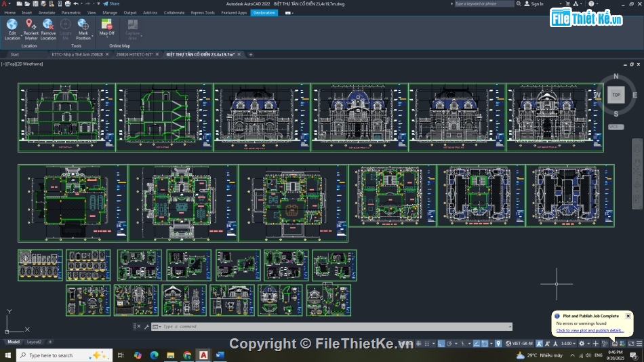The image size is (644, 362).
Task: Click the plot and publish details link
Action: point(590,330)
